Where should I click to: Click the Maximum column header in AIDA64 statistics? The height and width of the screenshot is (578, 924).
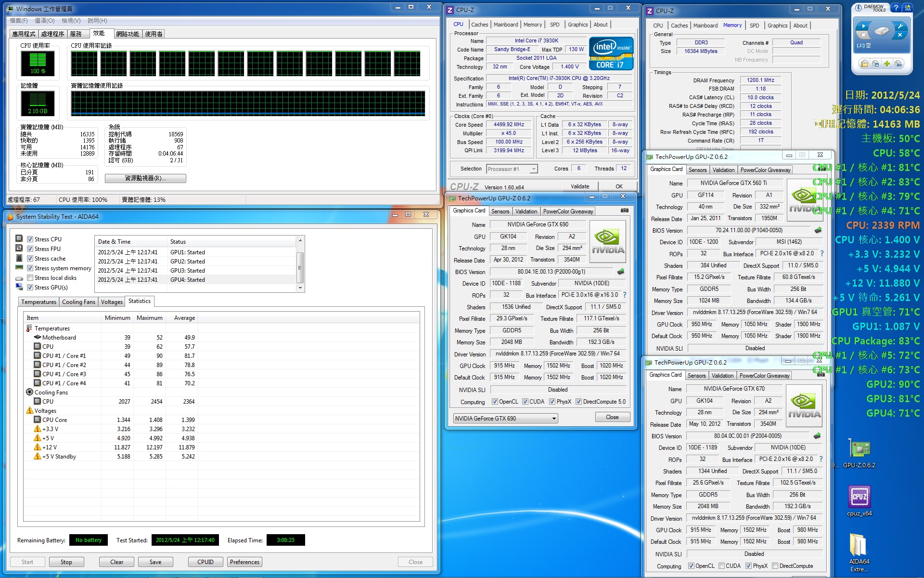(149, 318)
